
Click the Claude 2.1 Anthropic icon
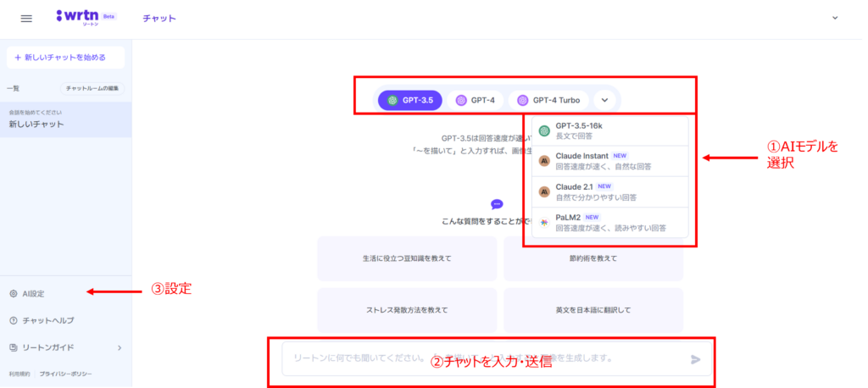[544, 192]
